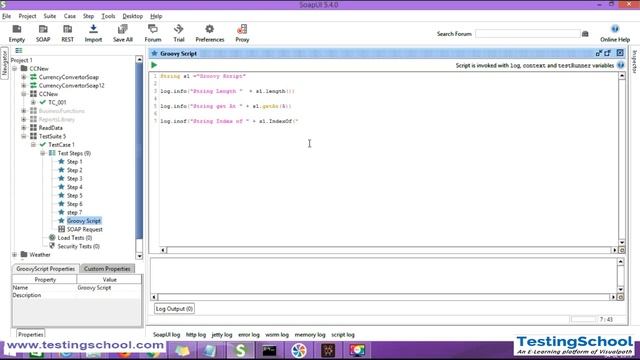Select SOAP Request test step
Screen dimensions: 640x360
tap(84, 229)
